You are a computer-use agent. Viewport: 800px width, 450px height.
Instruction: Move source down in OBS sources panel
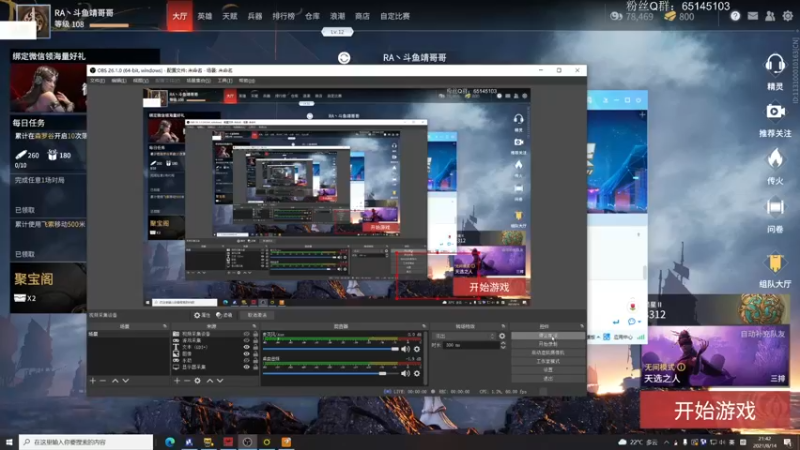coord(220,381)
